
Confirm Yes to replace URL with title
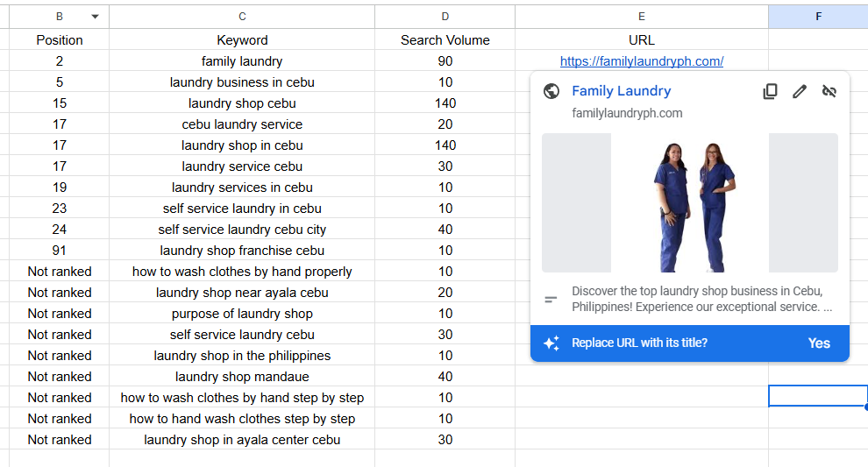click(819, 343)
